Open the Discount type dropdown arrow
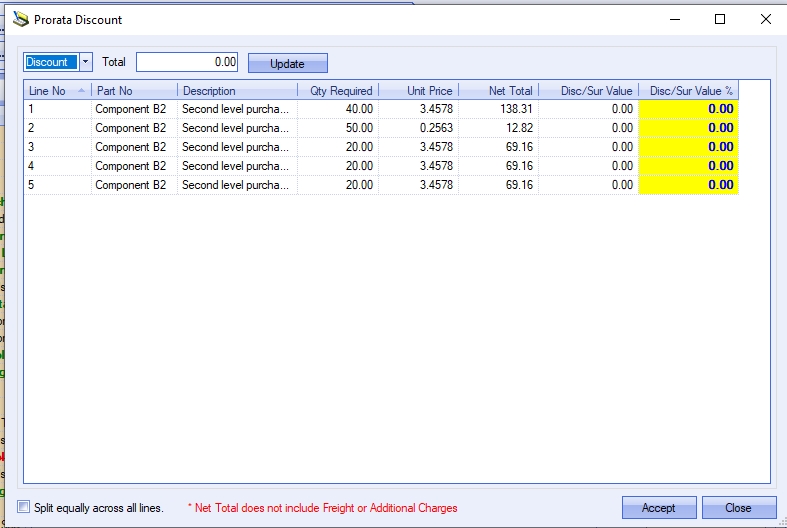The image size is (787, 528). (85, 62)
